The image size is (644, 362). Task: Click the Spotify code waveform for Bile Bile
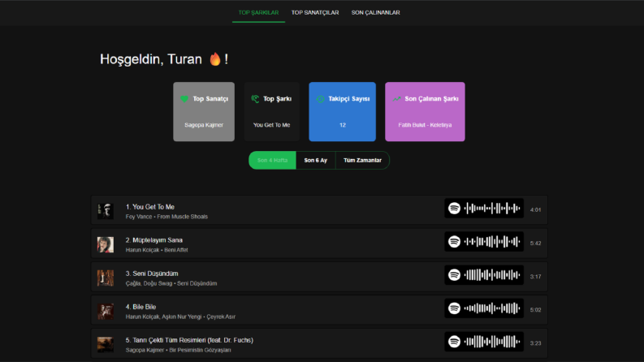click(492, 308)
